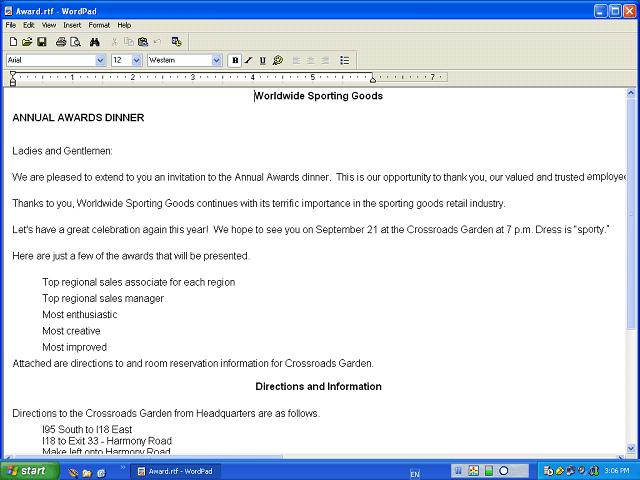Click the Quick Launch chevron expander
The width and height of the screenshot is (640, 480).
point(122,468)
